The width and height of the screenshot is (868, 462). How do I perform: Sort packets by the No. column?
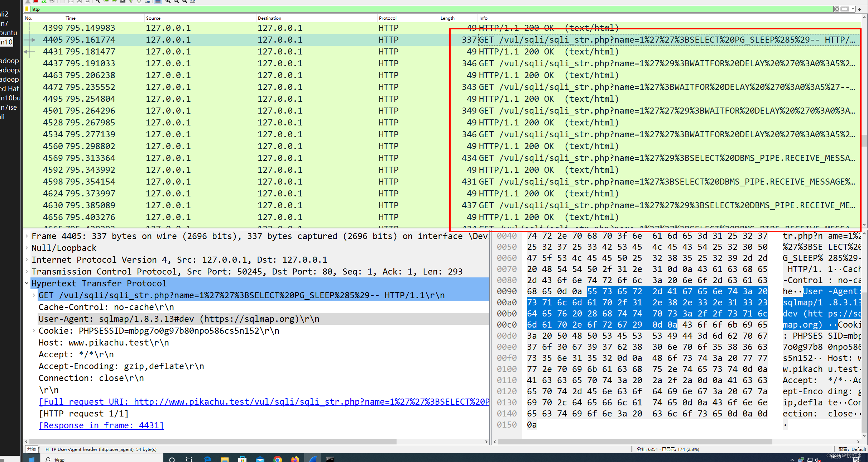44,18
